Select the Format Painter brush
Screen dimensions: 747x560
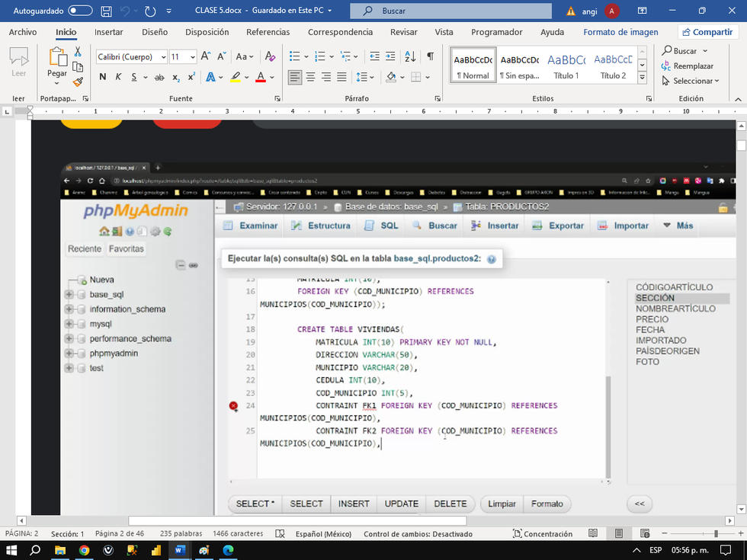point(78,82)
